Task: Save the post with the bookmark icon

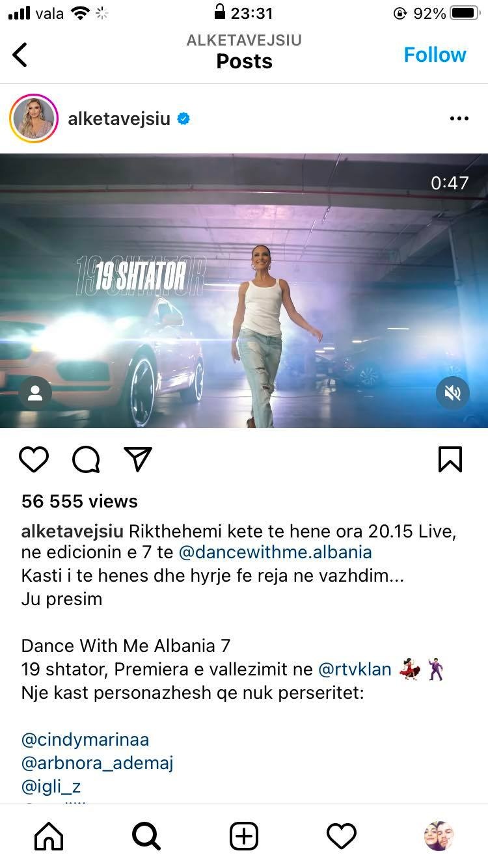Action: point(450,459)
